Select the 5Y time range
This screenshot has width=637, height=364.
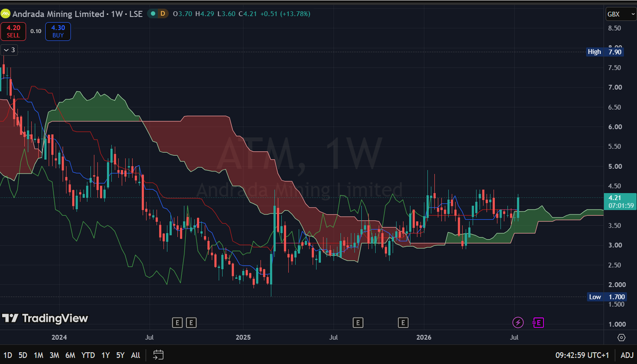pos(120,355)
